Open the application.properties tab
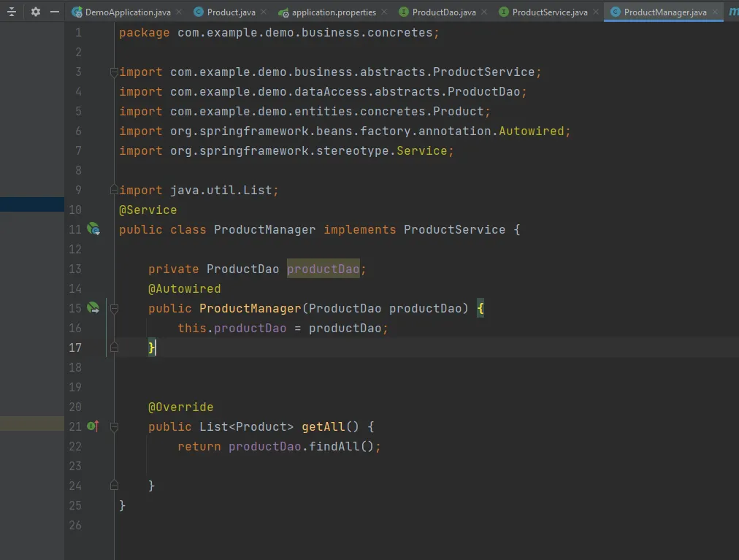Screen dimensions: 739x560 pos(334,12)
